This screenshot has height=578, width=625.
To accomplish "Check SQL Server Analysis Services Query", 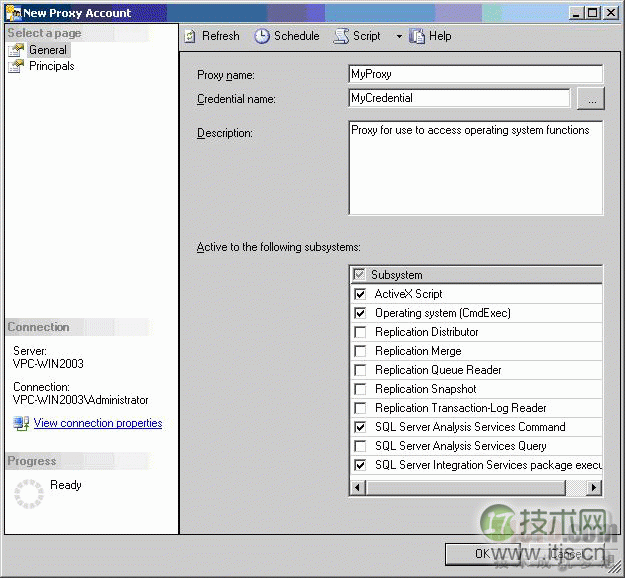I will [360, 446].
